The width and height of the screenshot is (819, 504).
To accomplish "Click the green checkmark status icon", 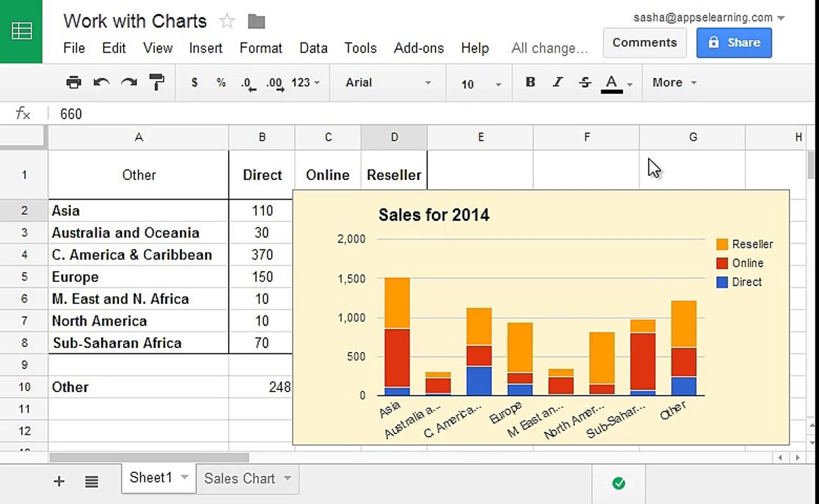I will [x=618, y=484].
